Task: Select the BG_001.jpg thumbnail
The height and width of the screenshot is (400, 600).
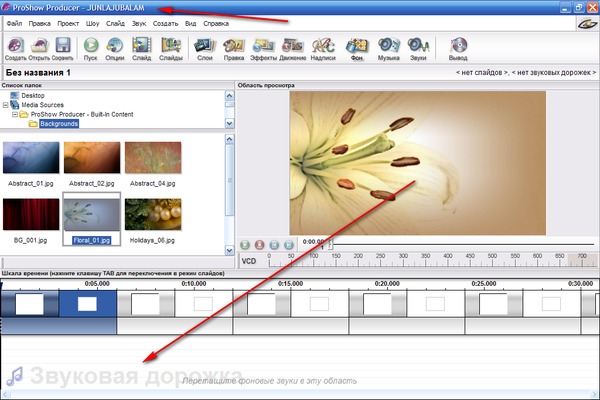Action: pyautogui.click(x=31, y=214)
